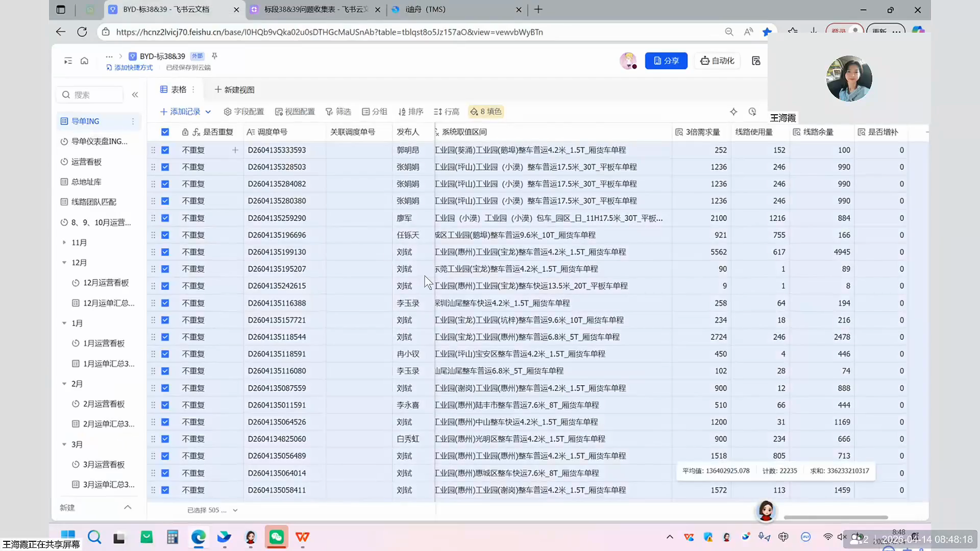This screenshot has height=551, width=980.
Task: Collapse the sidebar with double-chevron icon
Action: point(135,95)
